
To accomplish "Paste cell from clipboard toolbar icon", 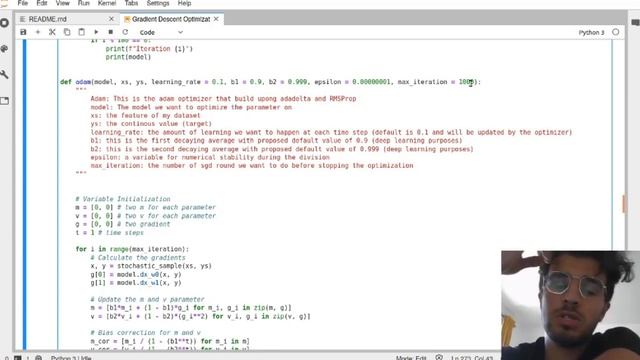I will coord(82,32).
